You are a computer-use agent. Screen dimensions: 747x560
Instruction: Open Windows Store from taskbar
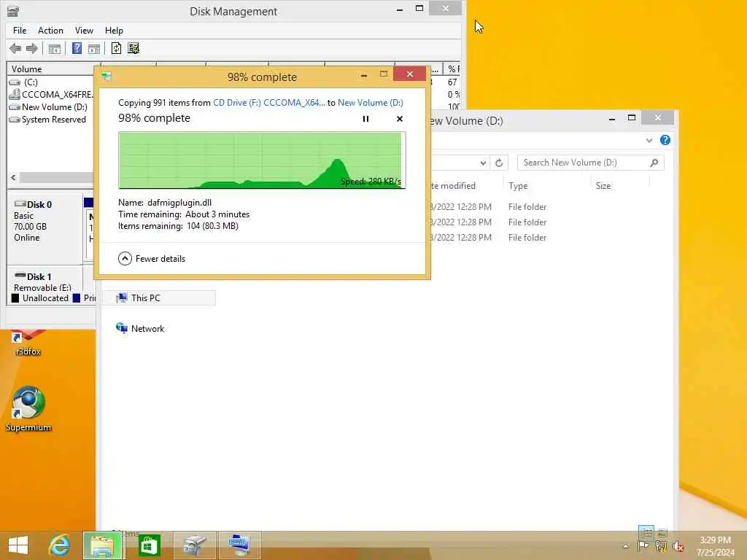tap(149, 545)
